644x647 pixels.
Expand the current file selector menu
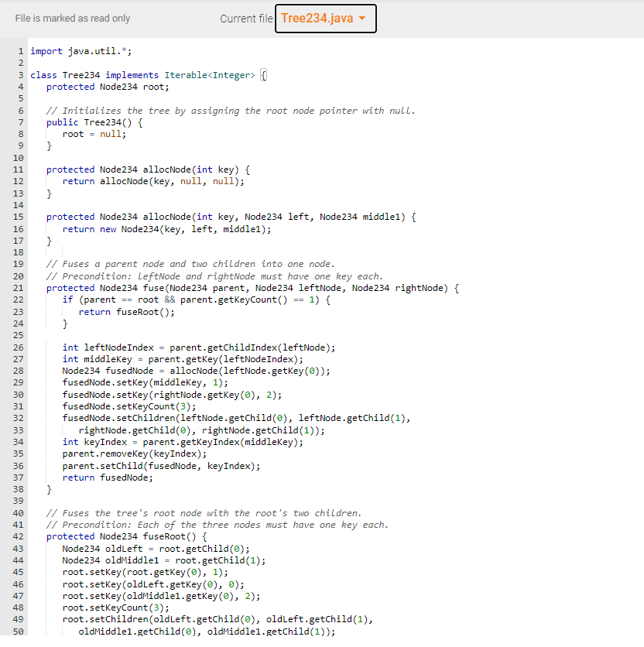tap(325, 18)
